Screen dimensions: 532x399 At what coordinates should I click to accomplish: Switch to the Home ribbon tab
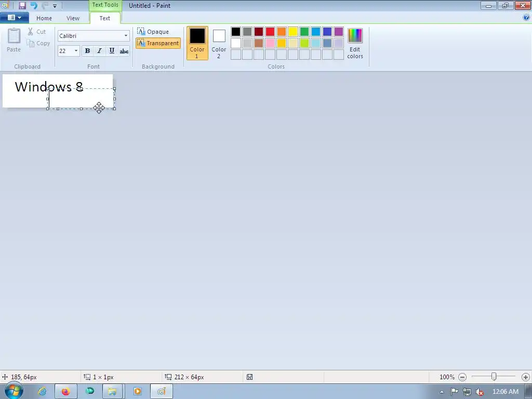(44, 18)
